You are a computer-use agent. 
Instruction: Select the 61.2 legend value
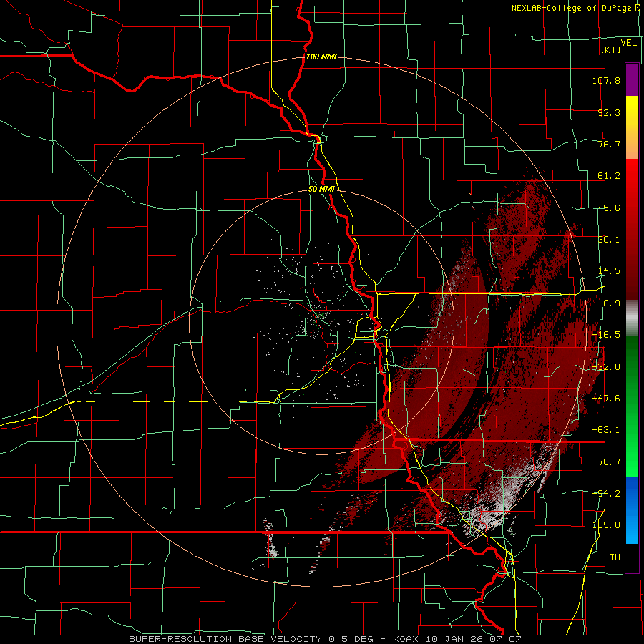click(609, 176)
